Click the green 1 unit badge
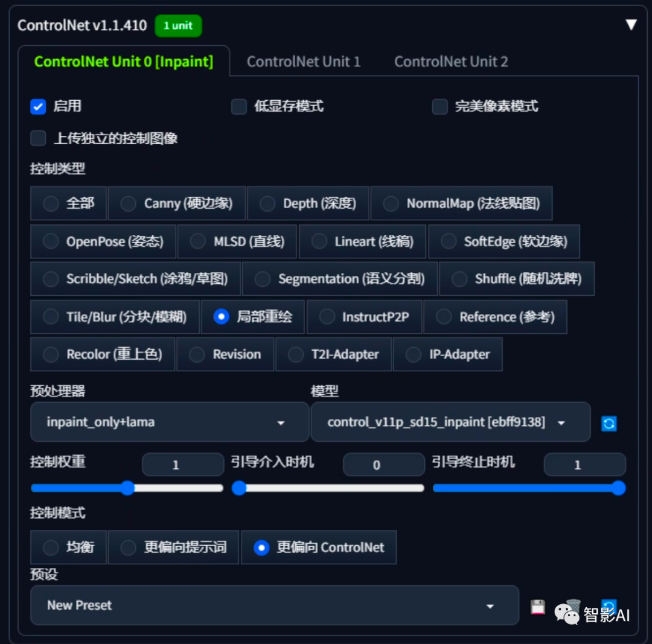 (178, 26)
